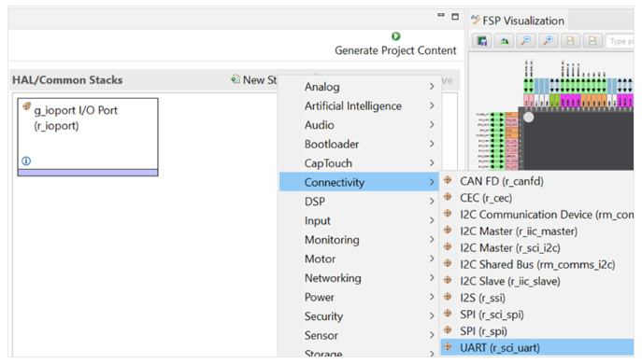
Task: Click the FSP Visualization tab pencil icon
Action: (x=475, y=20)
